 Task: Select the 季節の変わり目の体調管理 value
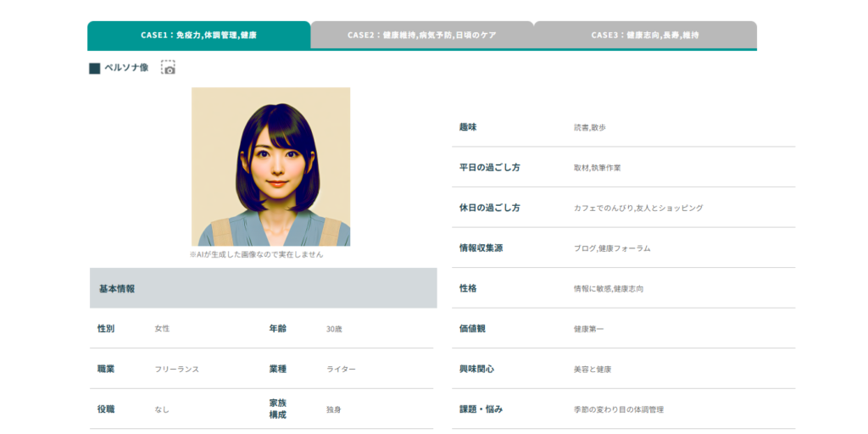[619, 409]
